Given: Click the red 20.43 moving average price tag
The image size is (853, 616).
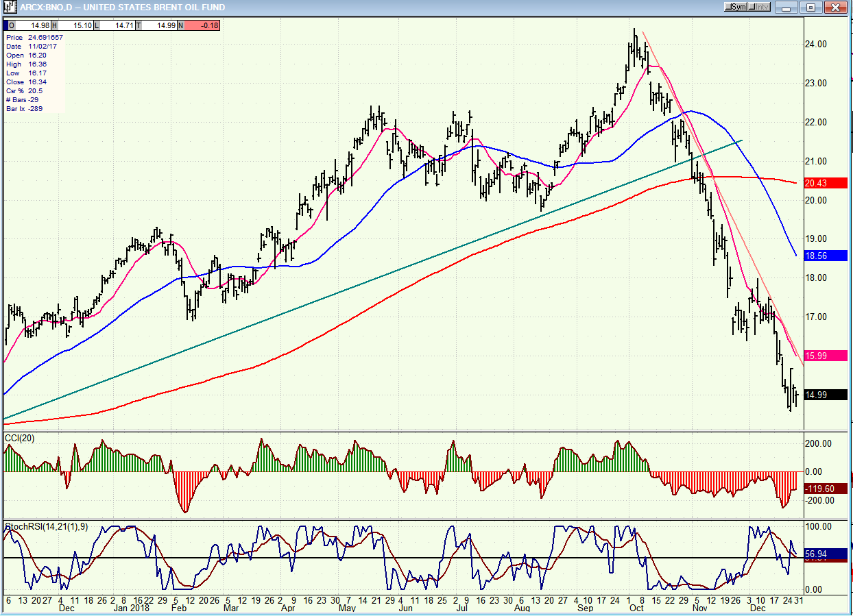Looking at the screenshot, I should tap(817, 183).
